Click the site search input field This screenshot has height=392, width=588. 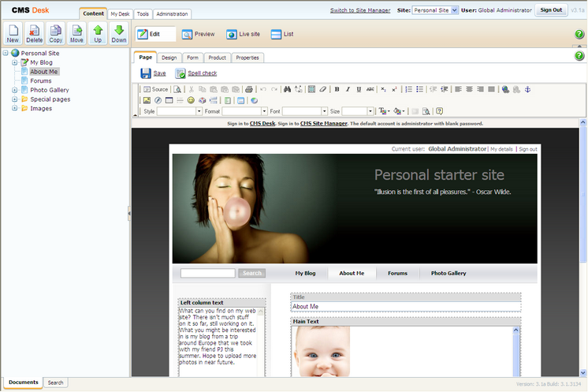[x=208, y=273]
